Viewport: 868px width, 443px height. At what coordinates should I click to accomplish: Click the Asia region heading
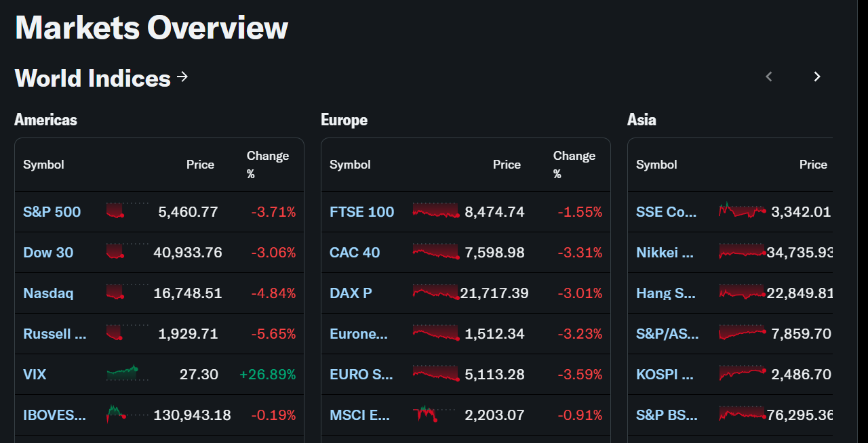[x=642, y=120]
